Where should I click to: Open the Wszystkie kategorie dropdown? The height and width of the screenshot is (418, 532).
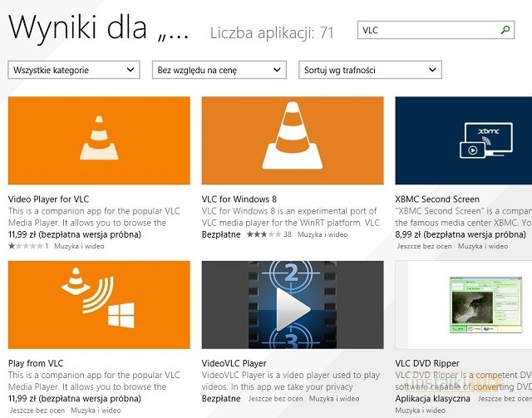[74, 70]
